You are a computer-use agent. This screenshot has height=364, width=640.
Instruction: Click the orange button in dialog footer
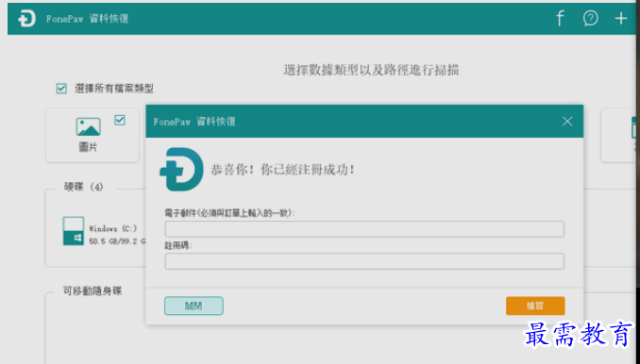point(535,306)
